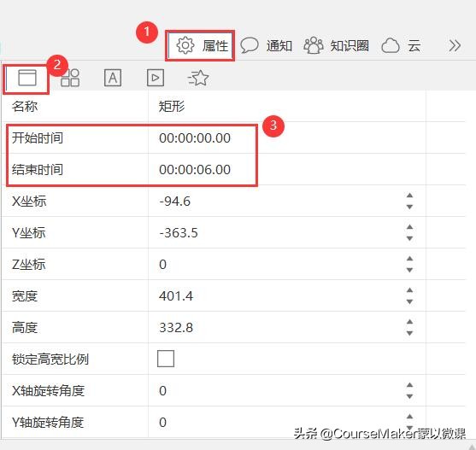Increase Y轴旋转角度 with up arrow
This screenshot has width=476, height=450.
[409, 417]
